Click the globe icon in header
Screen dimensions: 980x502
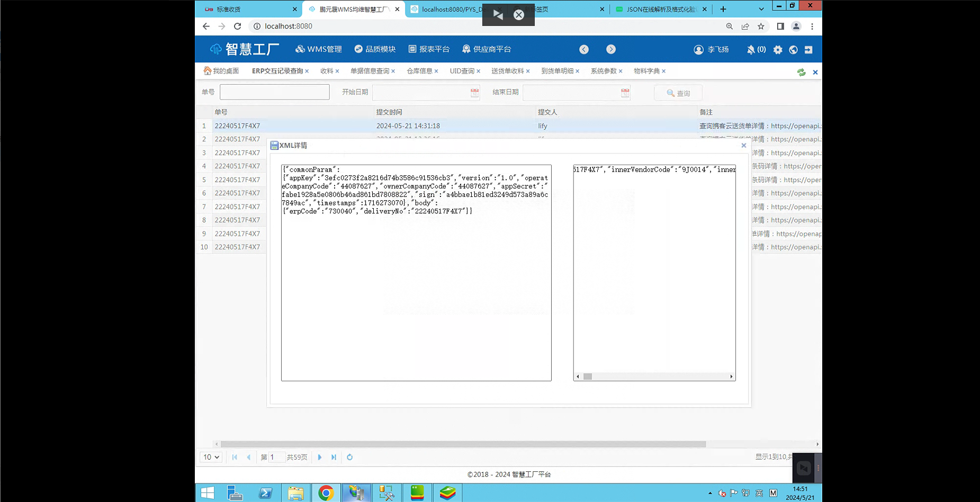(793, 49)
